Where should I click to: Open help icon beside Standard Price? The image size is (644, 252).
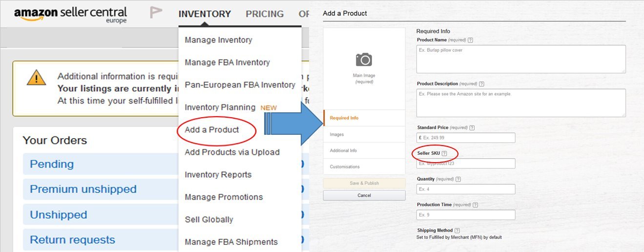[x=472, y=128]
